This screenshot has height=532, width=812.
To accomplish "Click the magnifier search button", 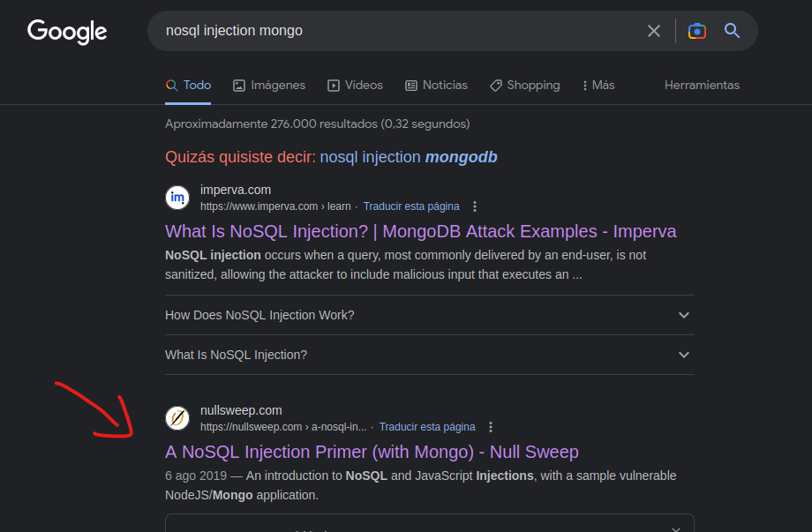I will 732,31.
